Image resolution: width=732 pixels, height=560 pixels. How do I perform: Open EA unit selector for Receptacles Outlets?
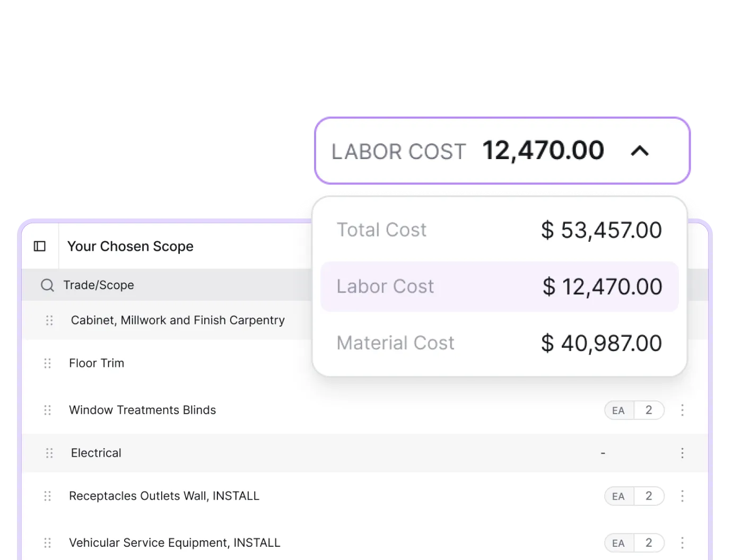[619, 496]
